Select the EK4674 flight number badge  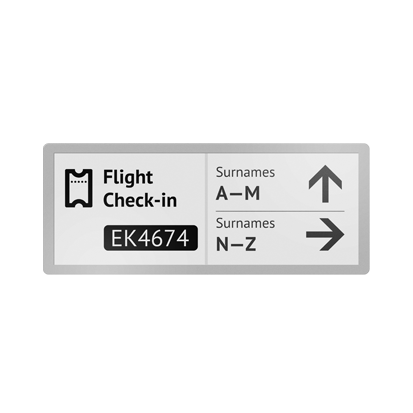[x=151, y=238]
